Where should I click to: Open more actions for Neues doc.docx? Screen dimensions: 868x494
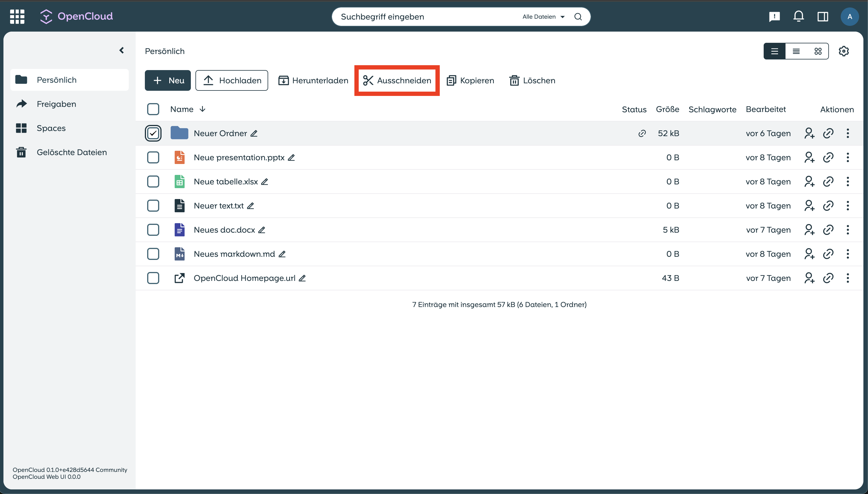[848, 230]
